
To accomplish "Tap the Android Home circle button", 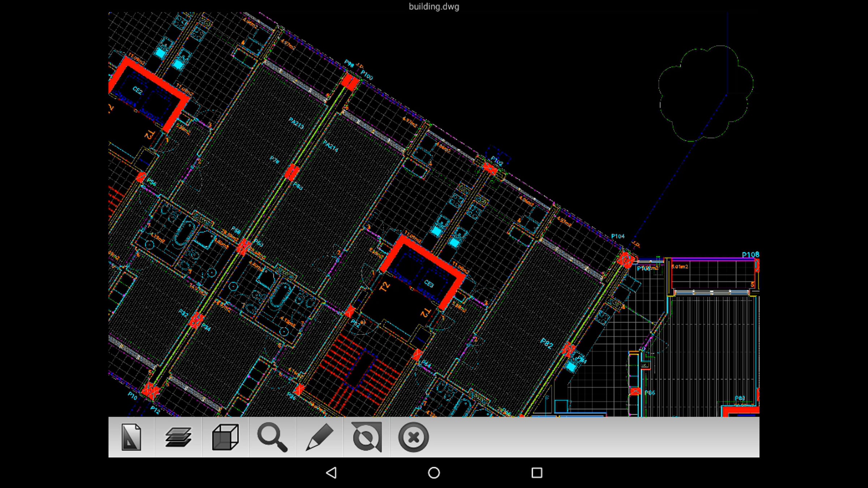I will tap(434, 472).
